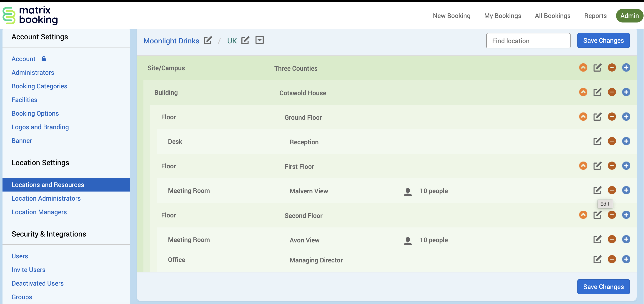The height and width of the screenshot is (304, 644).
Task: Collapse the Second Floor section
Action: tap(583, 215)
